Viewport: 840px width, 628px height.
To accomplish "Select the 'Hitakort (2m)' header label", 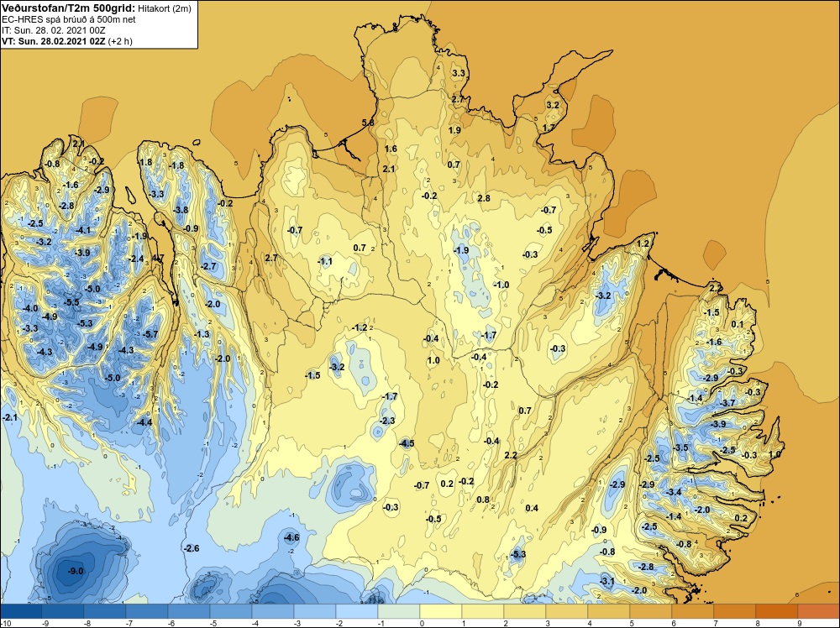I will click(x=164, y=8).
